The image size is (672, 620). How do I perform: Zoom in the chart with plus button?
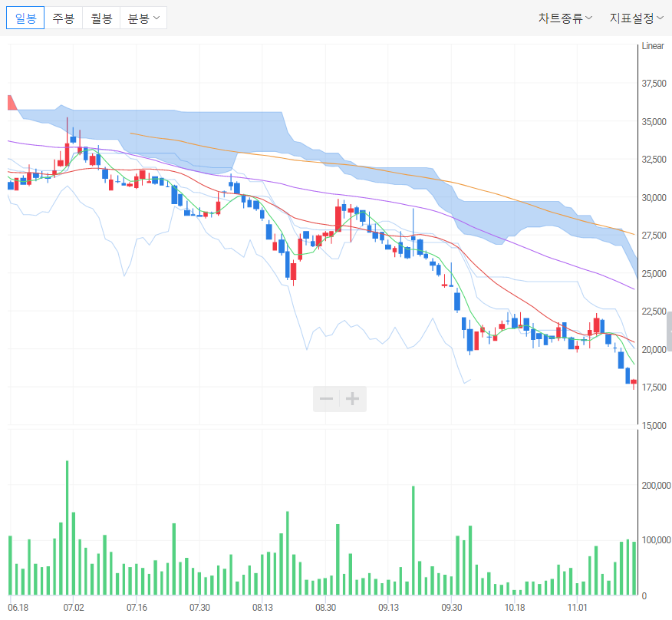tap(353, 399)
